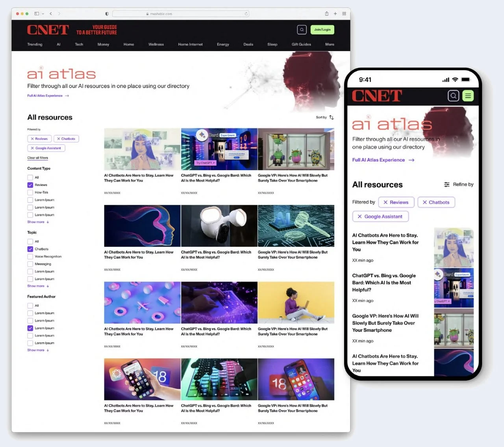Go to the Wellness nav link
This screenshot has width=504, height=447.
(156, 45)
